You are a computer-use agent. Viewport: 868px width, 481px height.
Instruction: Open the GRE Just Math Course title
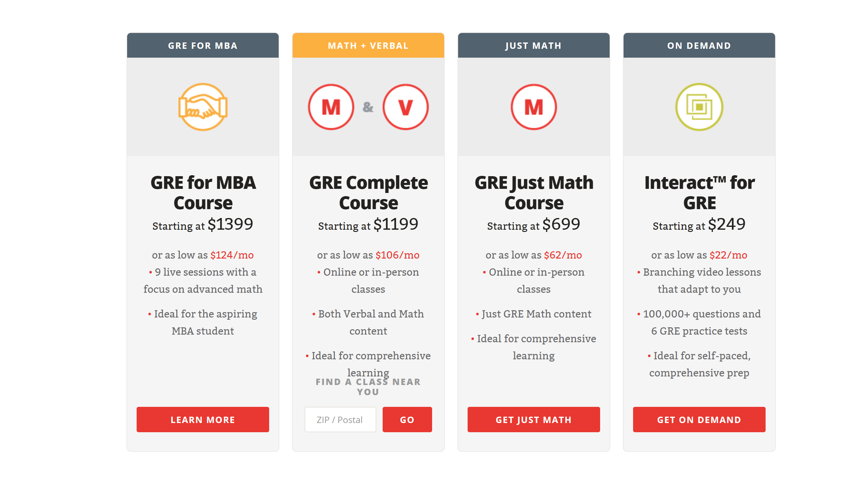[x=534, y=193]
